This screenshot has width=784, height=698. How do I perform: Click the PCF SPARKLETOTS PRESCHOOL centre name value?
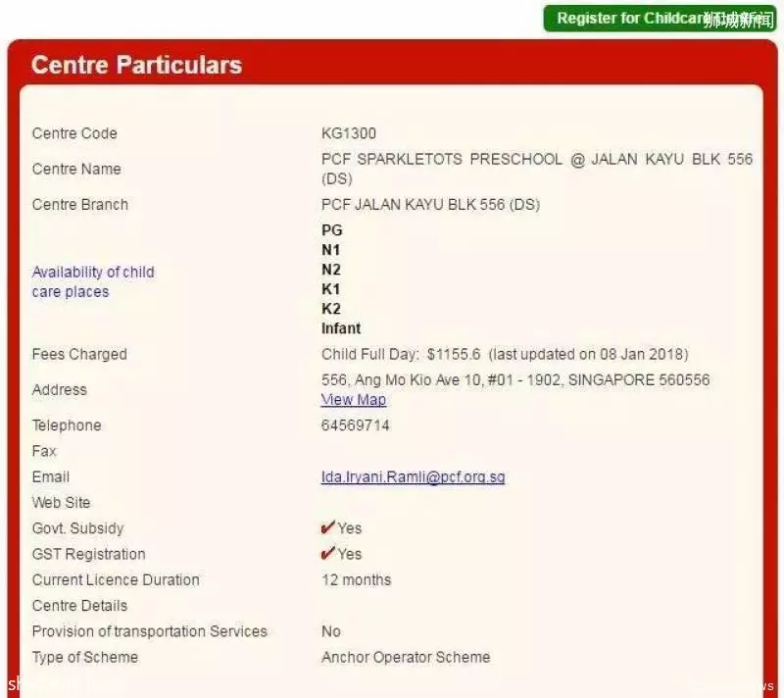[537, 169]
